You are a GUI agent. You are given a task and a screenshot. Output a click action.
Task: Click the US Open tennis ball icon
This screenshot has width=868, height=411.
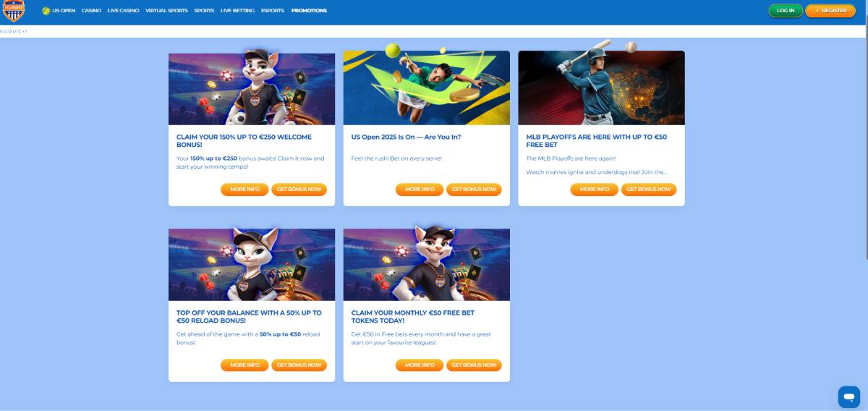click(x=46, y=11)
